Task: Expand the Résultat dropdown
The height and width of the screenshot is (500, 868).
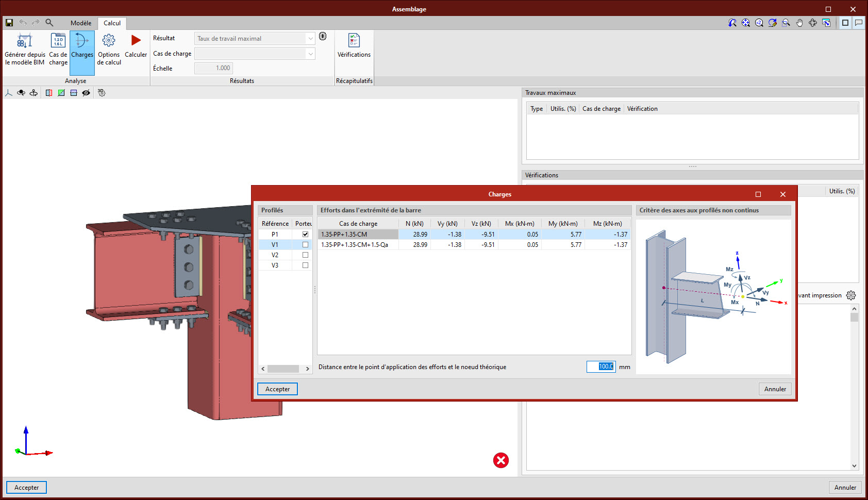Action: [x=310, y=39]
